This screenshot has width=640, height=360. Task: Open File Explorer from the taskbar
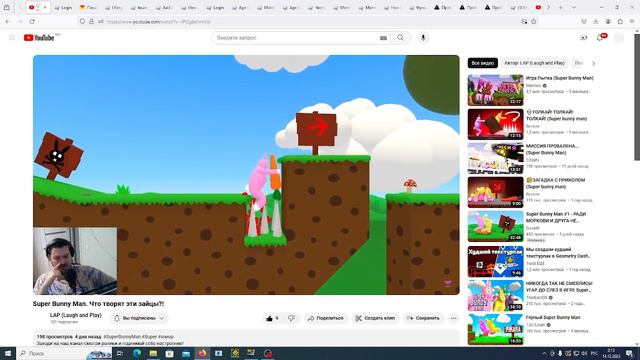click(x=153, y=353)
